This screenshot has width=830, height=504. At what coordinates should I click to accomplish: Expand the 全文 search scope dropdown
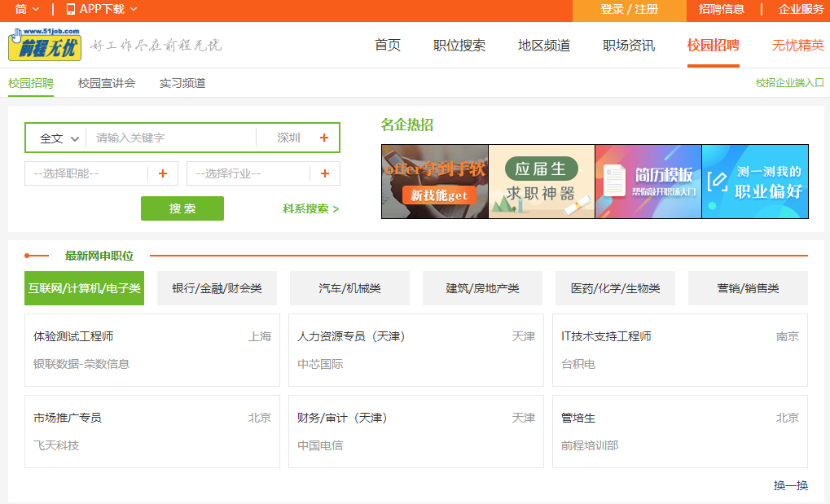pos(55,137)
